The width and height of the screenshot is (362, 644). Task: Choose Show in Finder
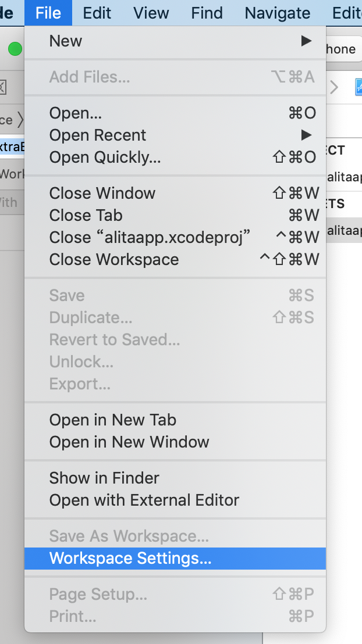tap(104, 478)
